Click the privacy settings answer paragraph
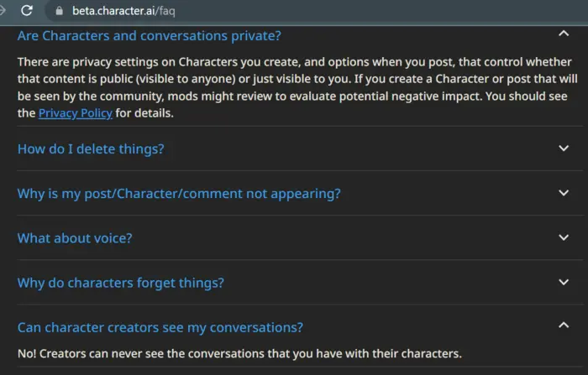 [286, 87]
